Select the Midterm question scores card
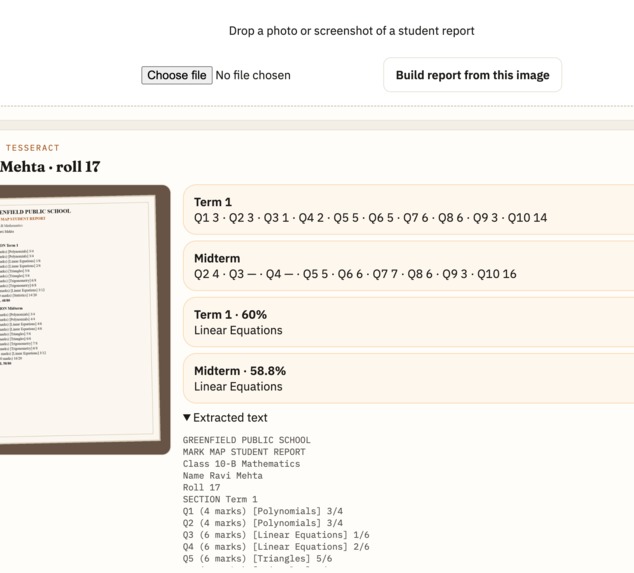The width and height of the screenshot is (634, 573). tap(408, 266)
